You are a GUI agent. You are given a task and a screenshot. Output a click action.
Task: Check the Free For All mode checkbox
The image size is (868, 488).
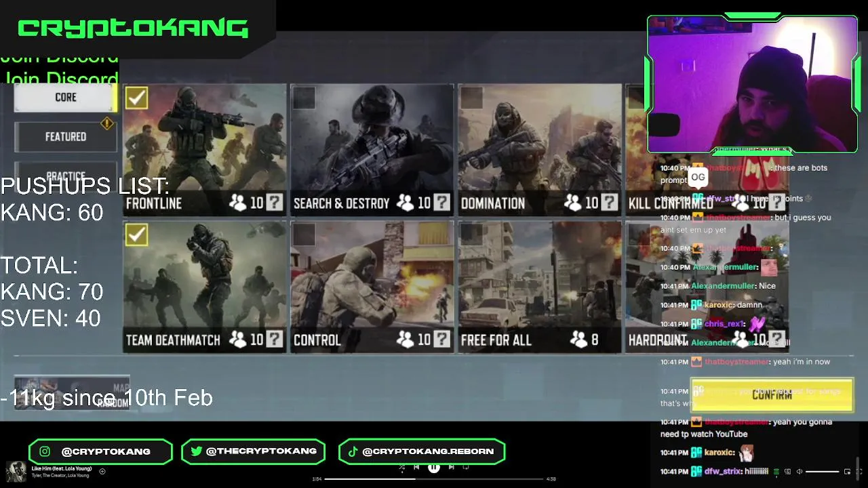(x=471, y=235)
